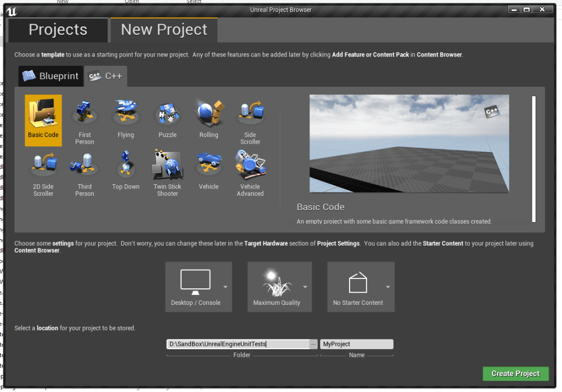Expand the No Starter Content dropdown arrow
Viewport: 562px width, 392px height.
click(388, 287)
